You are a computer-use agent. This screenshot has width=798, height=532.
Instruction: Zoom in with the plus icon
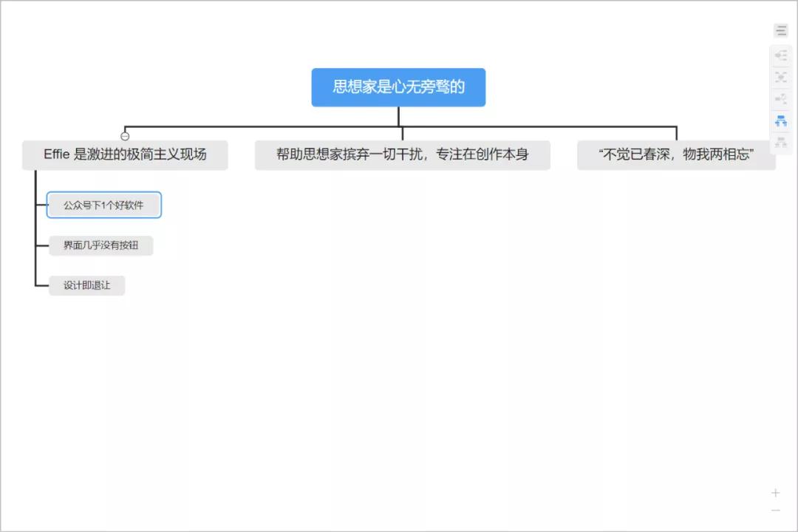pyautogui.click(x=775, y=493)
